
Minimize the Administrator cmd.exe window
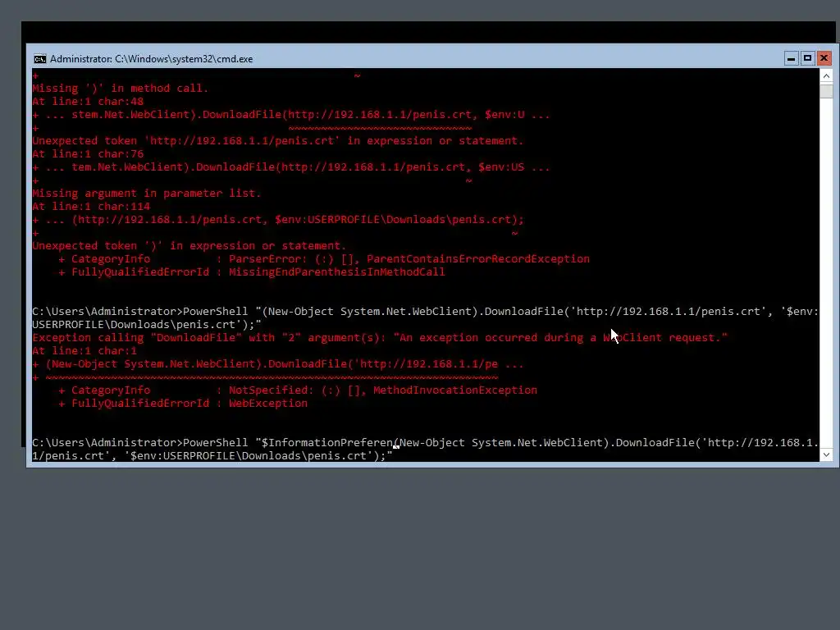[x=791, y=58]
